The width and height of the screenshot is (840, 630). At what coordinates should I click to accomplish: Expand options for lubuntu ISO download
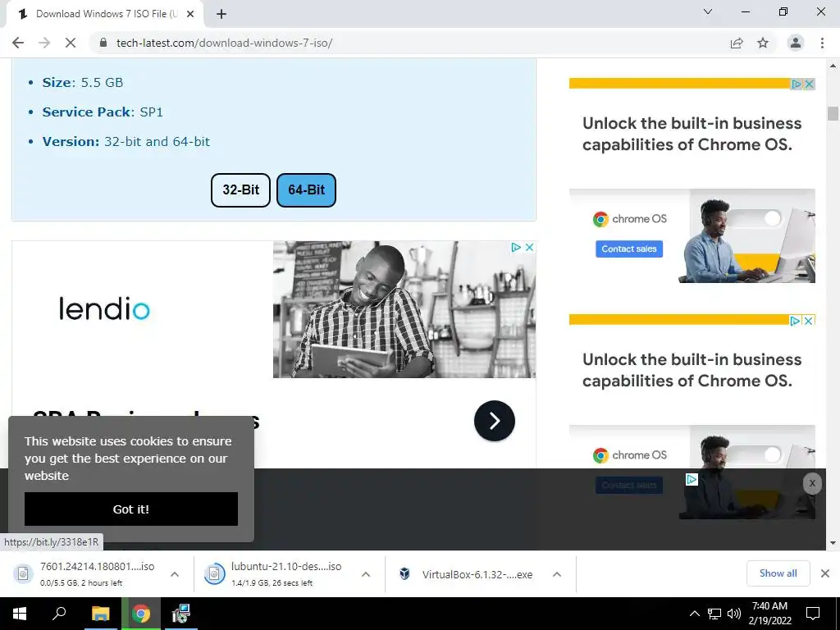pos(366,574)
